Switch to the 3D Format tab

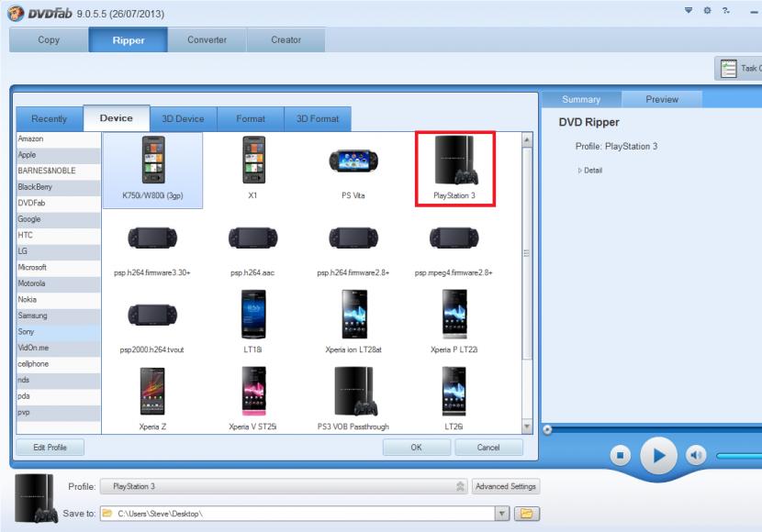(318, 119)
